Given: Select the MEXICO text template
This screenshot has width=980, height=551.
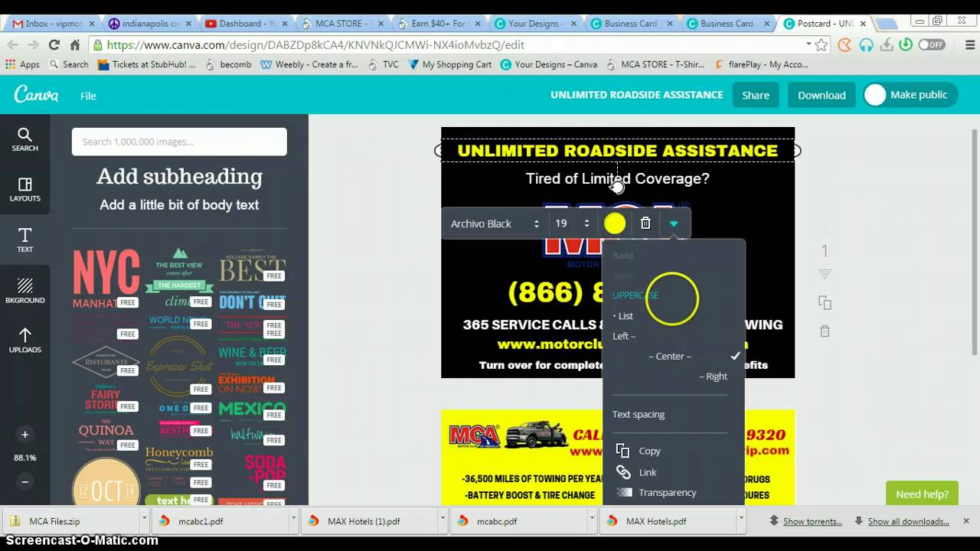Looking at the screenshot, I should 252,409.
